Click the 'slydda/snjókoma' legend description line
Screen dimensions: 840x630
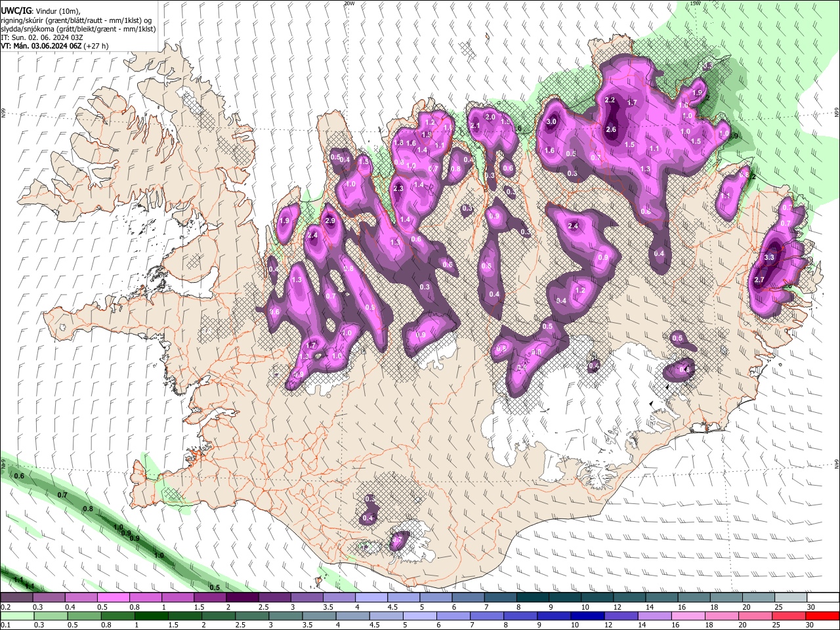[x=78, y=29]
